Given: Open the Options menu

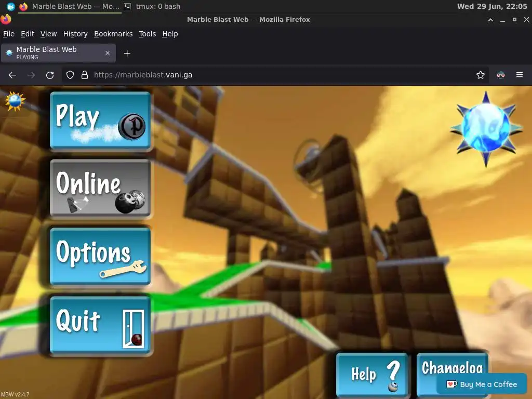Looking at the screenshot, I should coord(100,257).
